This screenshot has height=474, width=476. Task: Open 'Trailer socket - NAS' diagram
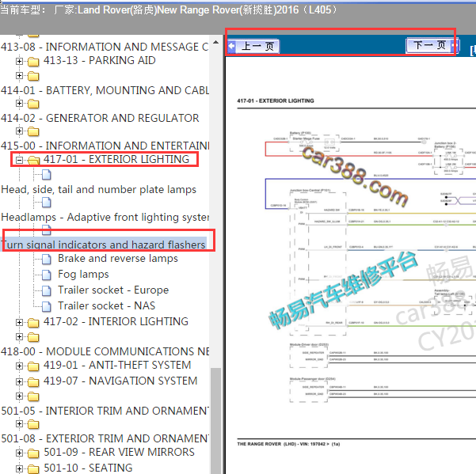pyautogui.click(x=107, y=305)
